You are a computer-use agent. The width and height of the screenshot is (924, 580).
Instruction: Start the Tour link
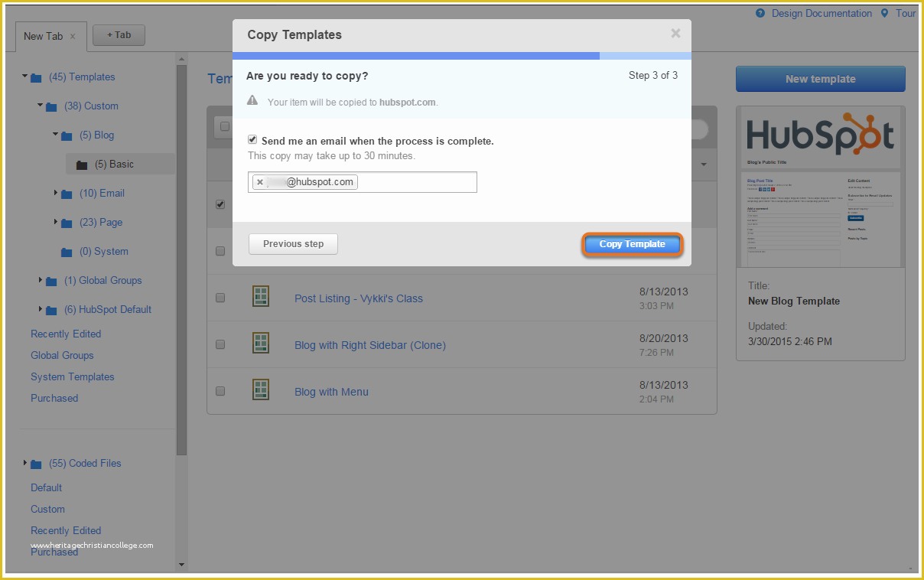pyautogui.click(x=906, y=13)
